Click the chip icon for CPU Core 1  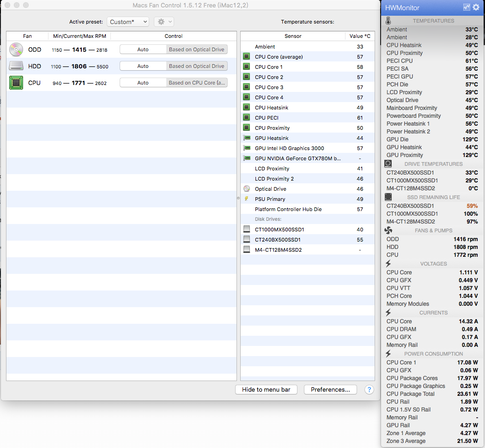pos(247,67)
